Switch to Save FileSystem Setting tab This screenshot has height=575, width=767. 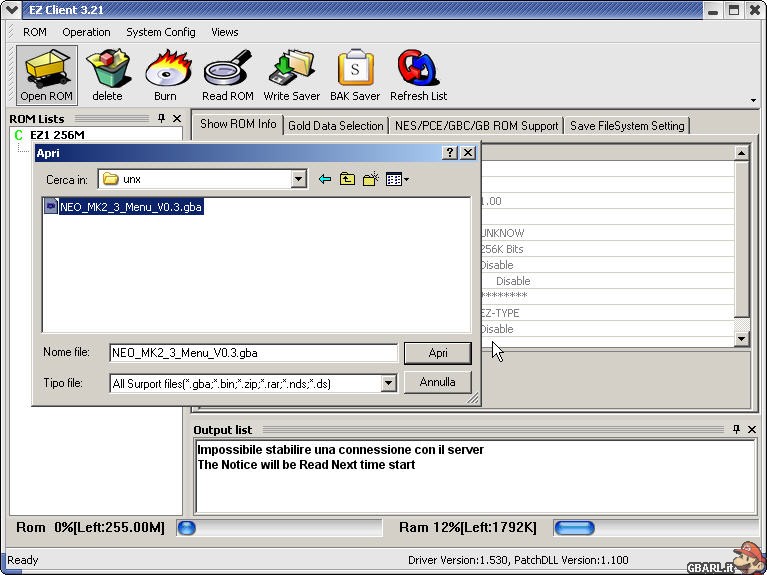pyautogui.click(x=627, y=126)
